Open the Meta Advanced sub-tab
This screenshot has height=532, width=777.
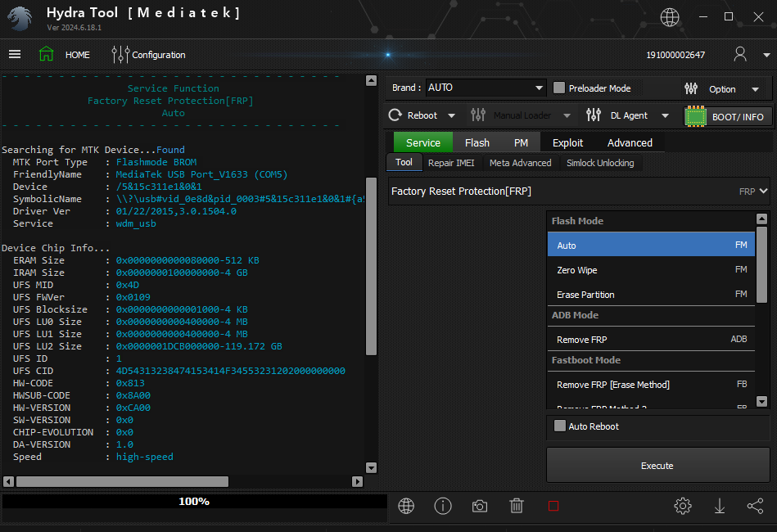(x=520, y=163)
